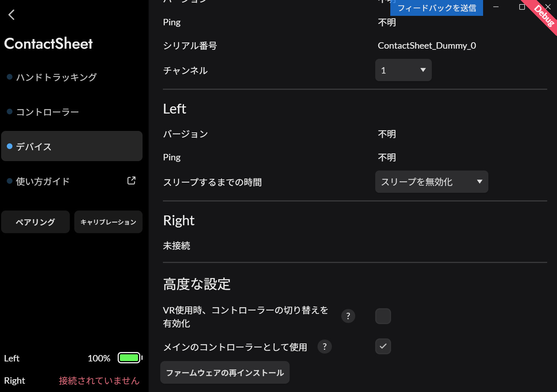
Task: Click the ペアリング button
Action: click(35, 222)
